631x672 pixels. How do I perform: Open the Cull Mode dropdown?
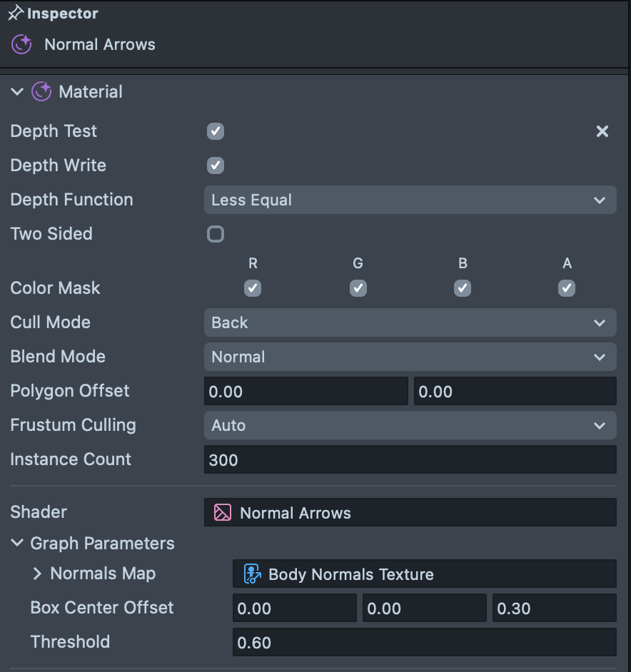410,322
